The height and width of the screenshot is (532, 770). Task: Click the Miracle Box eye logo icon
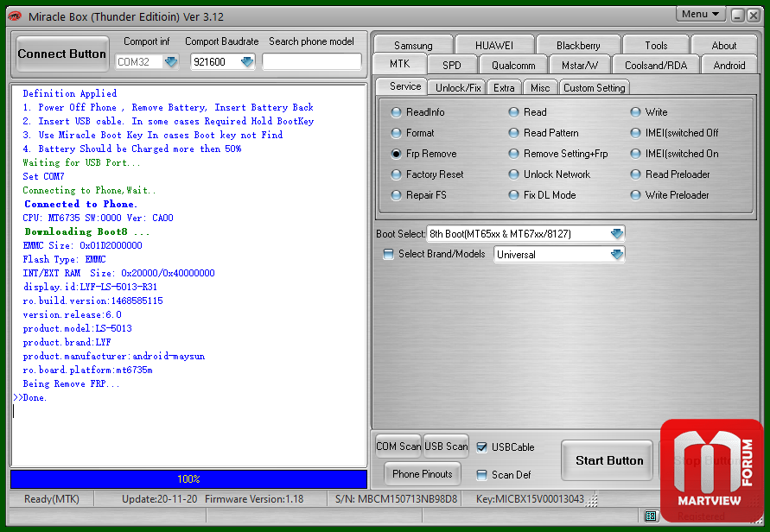tap(15, 16)
